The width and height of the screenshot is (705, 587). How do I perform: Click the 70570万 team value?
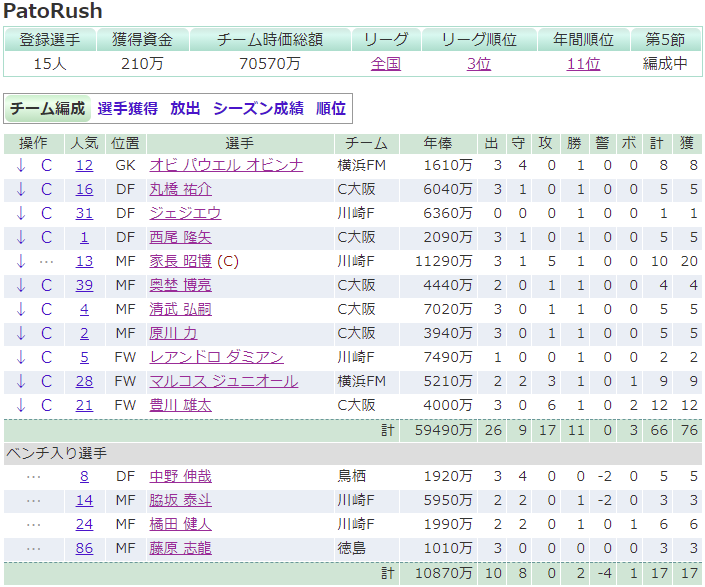[x=270, y=64]
